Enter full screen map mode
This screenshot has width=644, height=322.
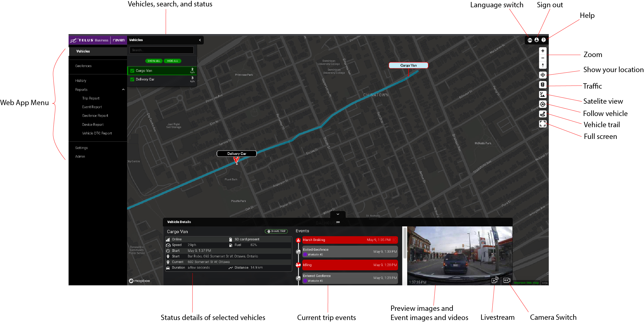[543, 124]
